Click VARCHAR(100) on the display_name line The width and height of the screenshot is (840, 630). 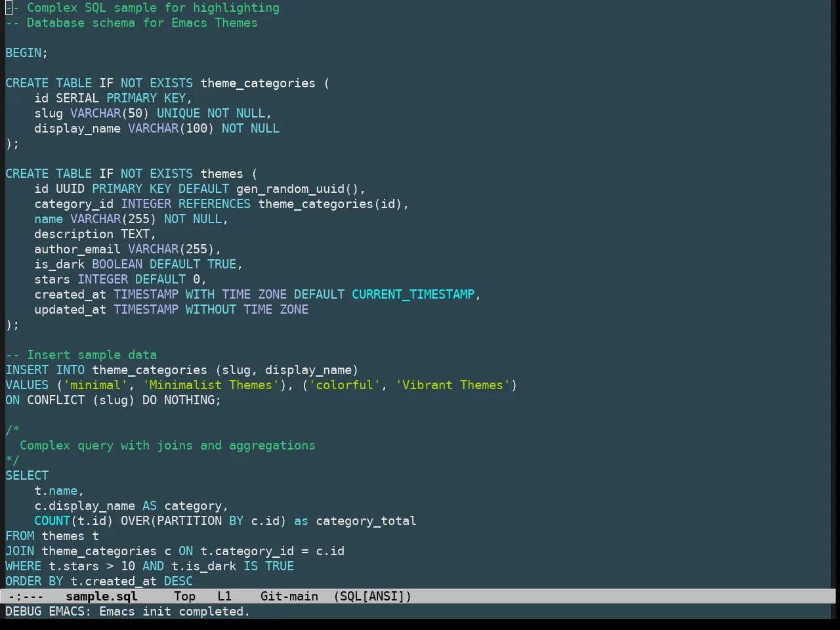click(171, 129)
